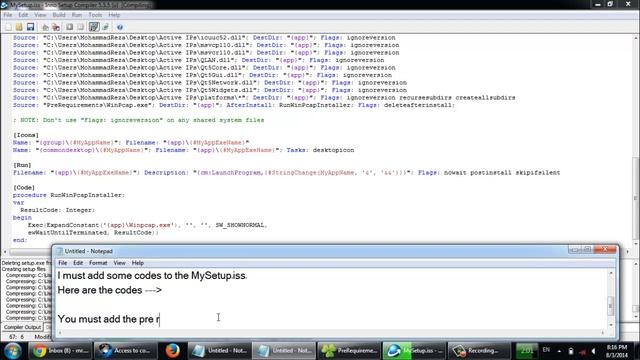Switch to Chrome Inbox taskbar button
The image size is (640, 360).
[60, 351]
